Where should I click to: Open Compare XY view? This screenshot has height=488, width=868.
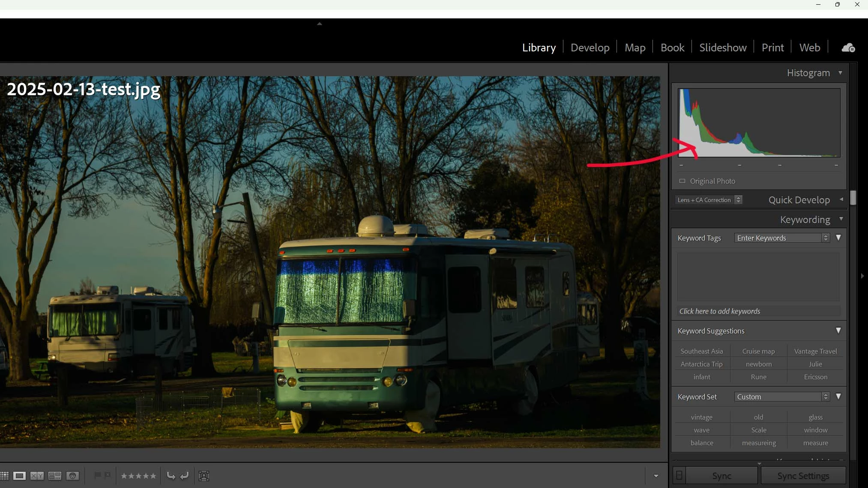click(x=37, y=476)
